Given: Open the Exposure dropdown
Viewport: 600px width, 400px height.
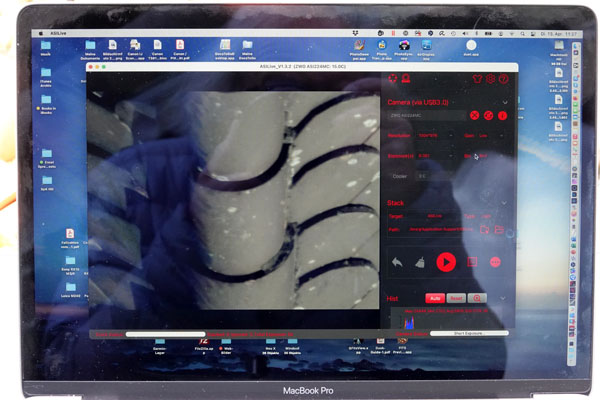Looking at the screenshot, I should click(x=435, y=156).
